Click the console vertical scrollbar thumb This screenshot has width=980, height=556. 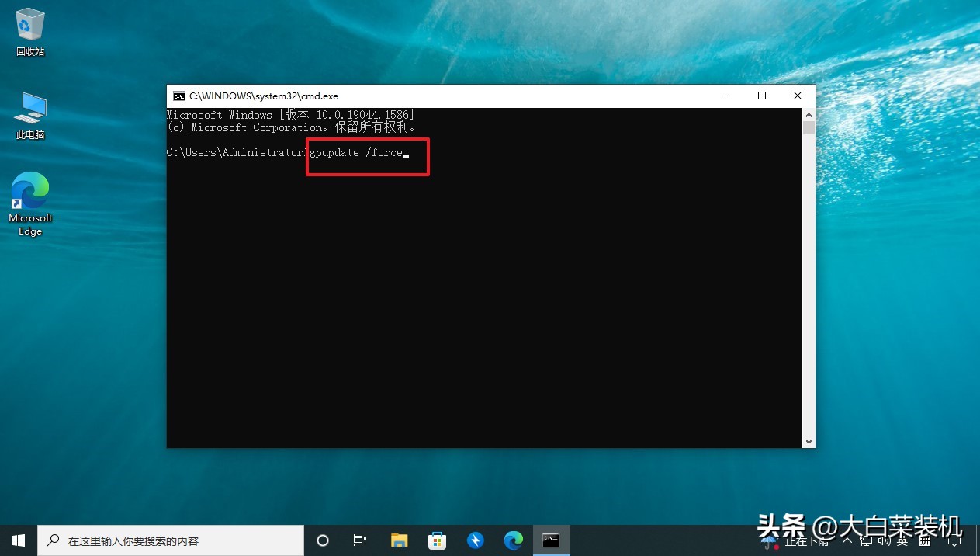pos(809,127)
